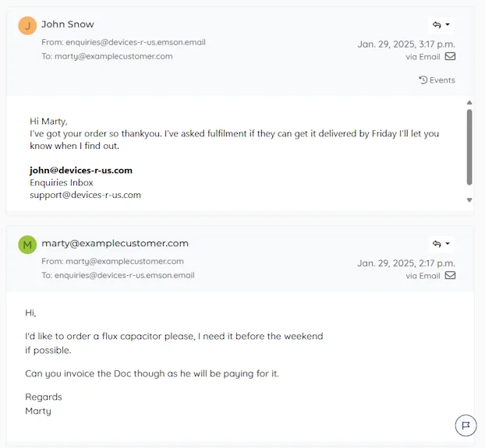This screenshot has height=448, width=485.
Task: Click the scroll up arrow in message body
Action: [469, 103]
